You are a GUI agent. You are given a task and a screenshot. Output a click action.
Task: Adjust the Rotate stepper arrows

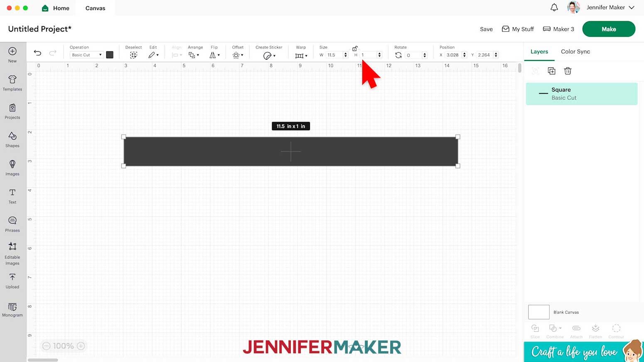(425, 55)
